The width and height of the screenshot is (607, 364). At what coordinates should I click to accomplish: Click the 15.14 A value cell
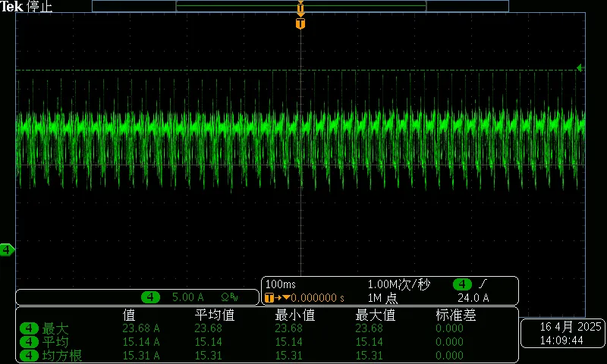tap(141, 342)
